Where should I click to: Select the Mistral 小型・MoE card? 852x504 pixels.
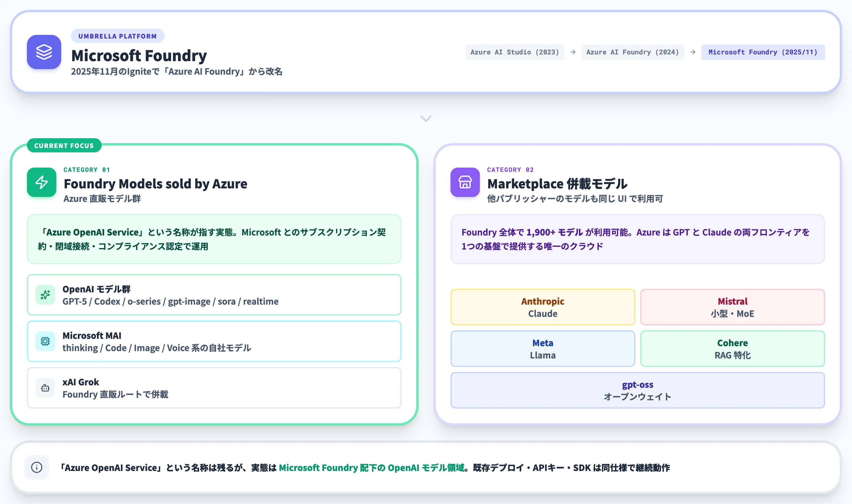732,307
